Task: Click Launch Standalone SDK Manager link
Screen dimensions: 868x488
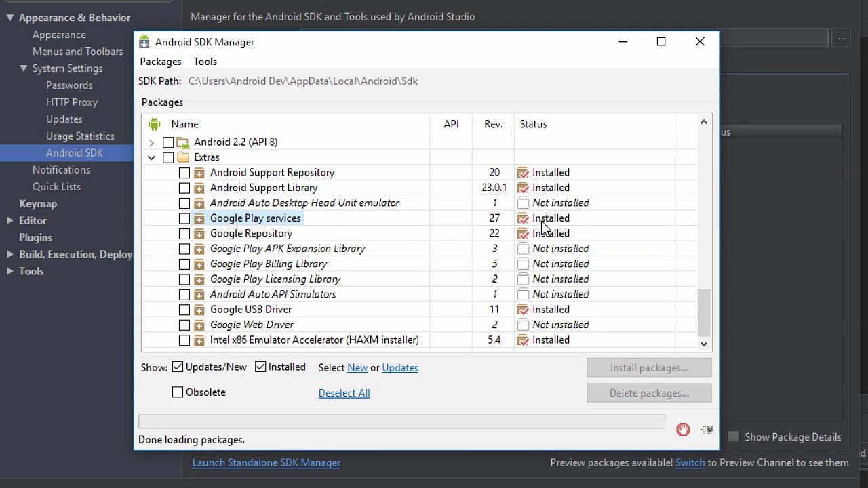Action: [x=267, y=462]
